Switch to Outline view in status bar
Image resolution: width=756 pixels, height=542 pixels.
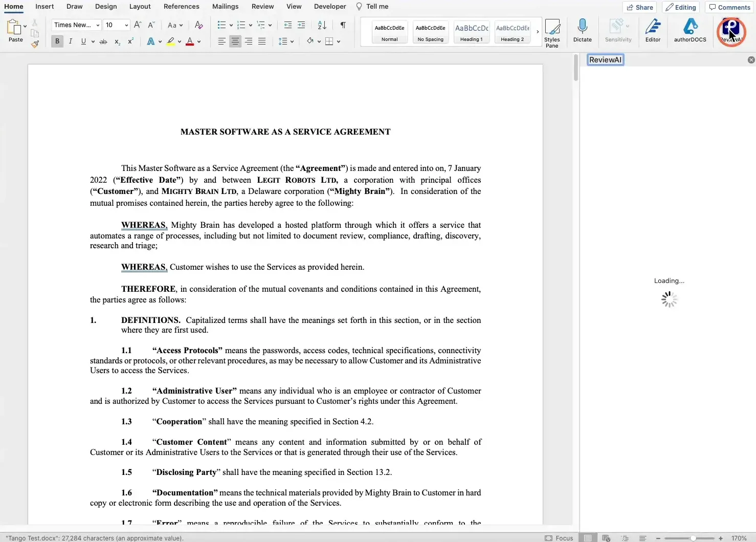625,538
